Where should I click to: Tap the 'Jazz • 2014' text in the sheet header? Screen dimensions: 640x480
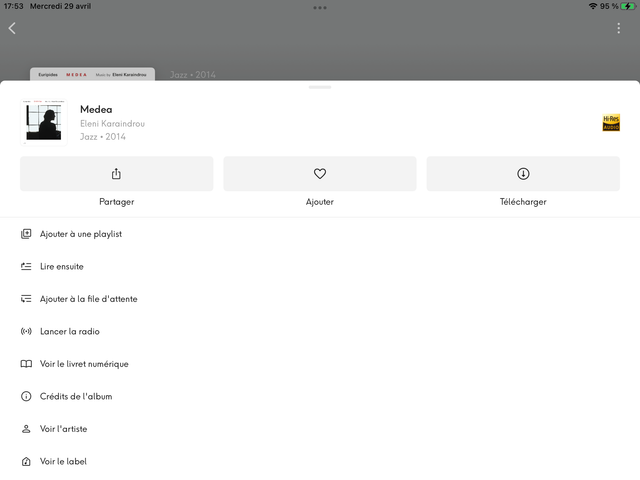click(x=103, y=137)
